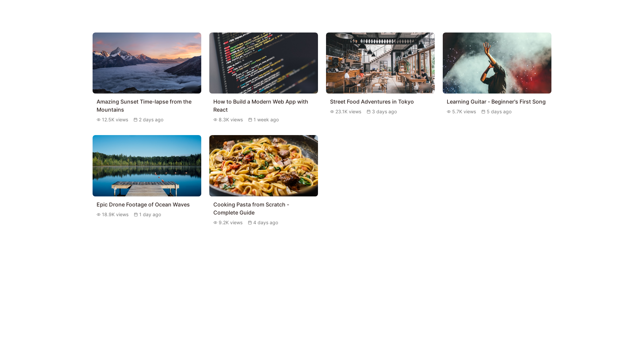Click title Learning Guitar - Beginner's First Song

point(496,102)
